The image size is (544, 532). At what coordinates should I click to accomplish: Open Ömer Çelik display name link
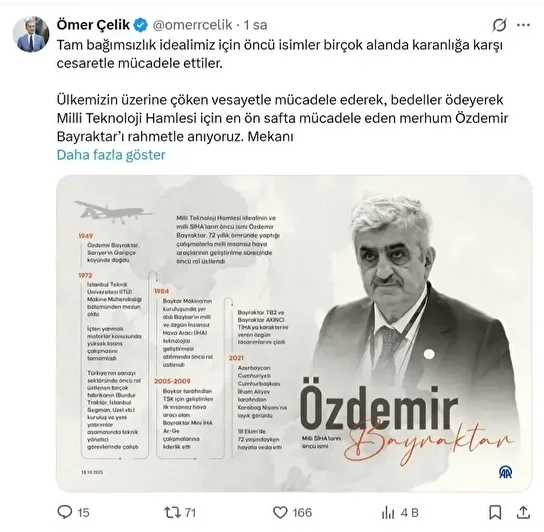point(93,25)
